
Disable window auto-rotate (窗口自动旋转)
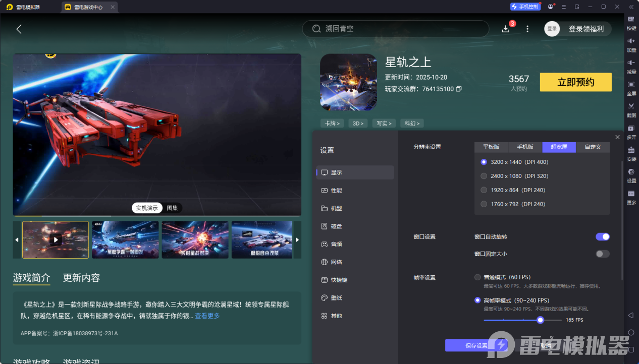coord(602,236)
